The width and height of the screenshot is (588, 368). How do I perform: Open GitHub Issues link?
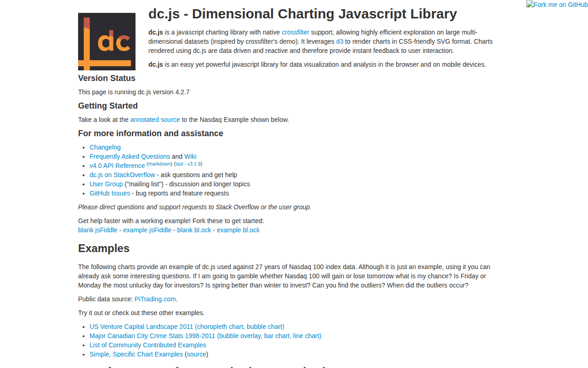[110, 193]
